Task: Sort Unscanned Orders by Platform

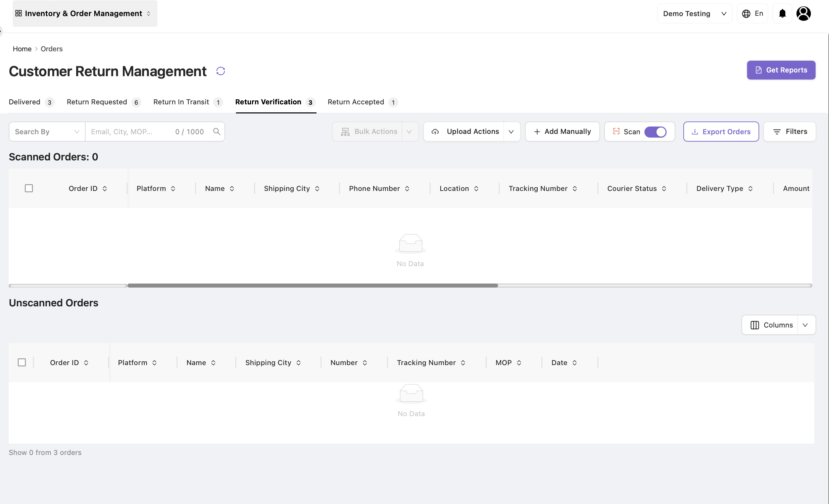Action: coord(154,363)
